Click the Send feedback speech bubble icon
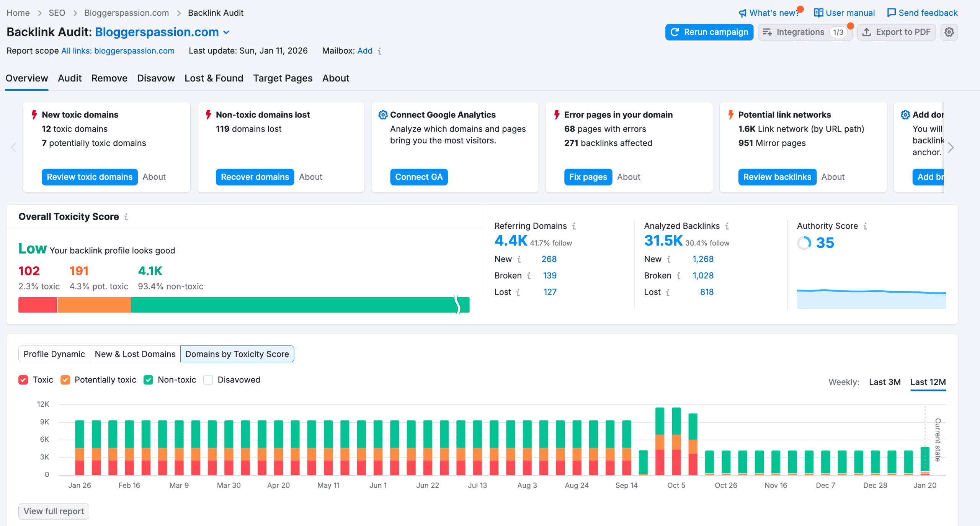This screenshot has width=980, height=526. pyautogui.click(x=892, y=13)
